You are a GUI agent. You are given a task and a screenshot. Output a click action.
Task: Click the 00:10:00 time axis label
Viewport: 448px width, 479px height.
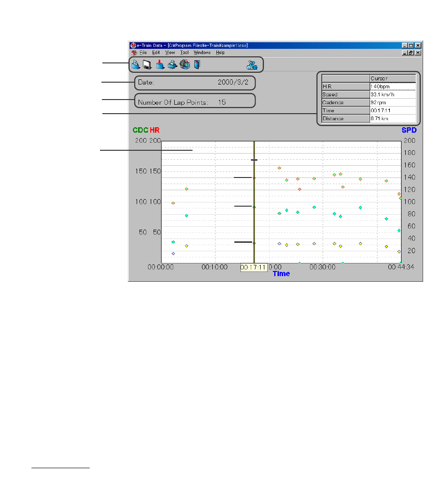[x=215, y=267]
